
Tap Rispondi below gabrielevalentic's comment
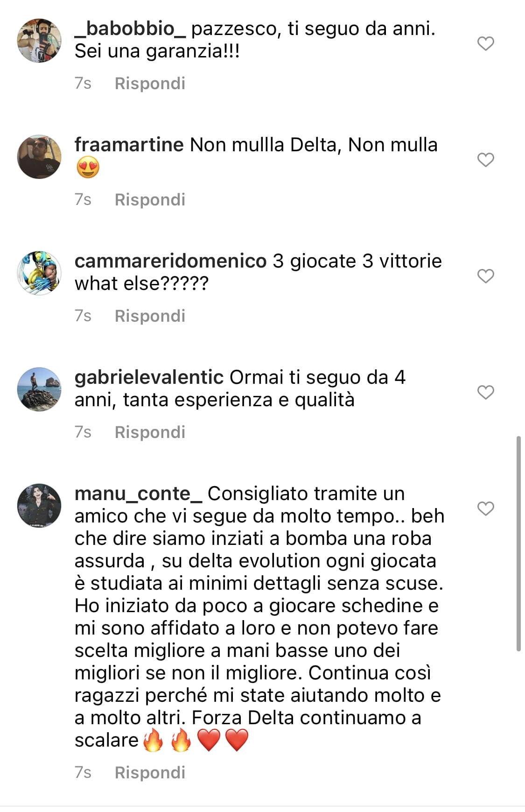(x=150, y=432)
